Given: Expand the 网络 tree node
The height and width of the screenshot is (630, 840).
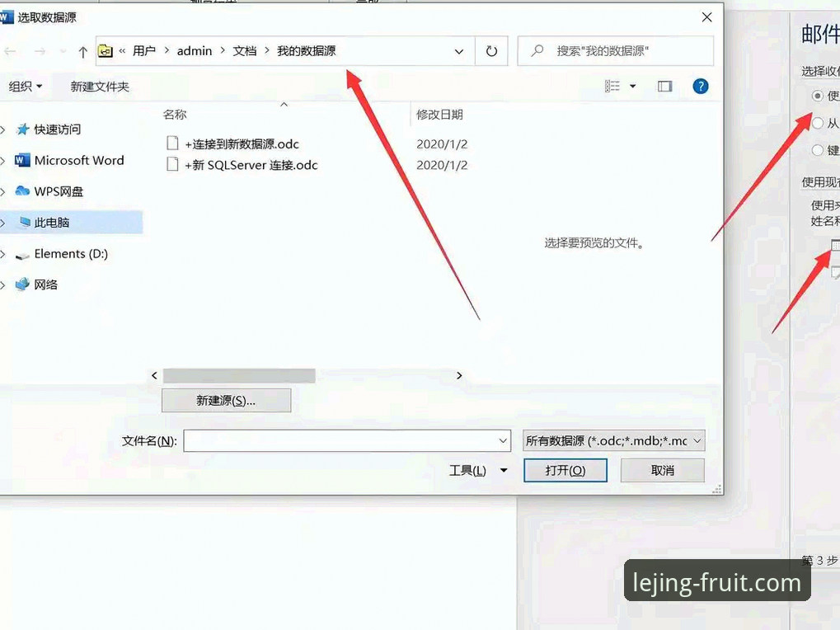Looking at the screenshot, I should click(x=3, y=284).
